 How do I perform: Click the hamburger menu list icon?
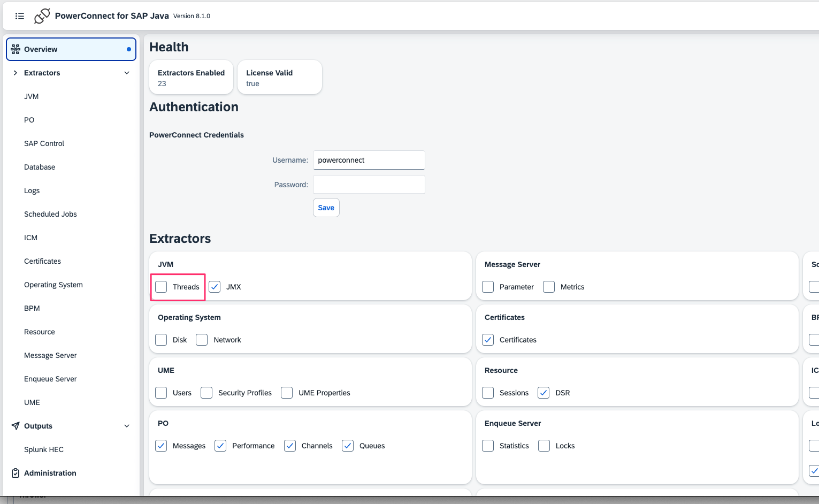click(x=20, y=16)
